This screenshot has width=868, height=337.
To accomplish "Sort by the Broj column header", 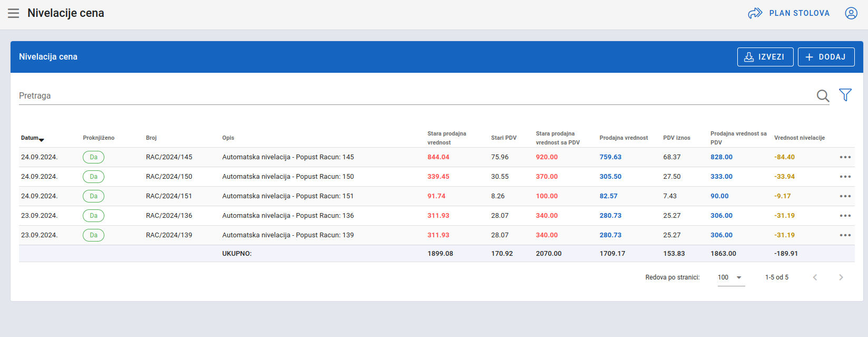I will (151, 138).
